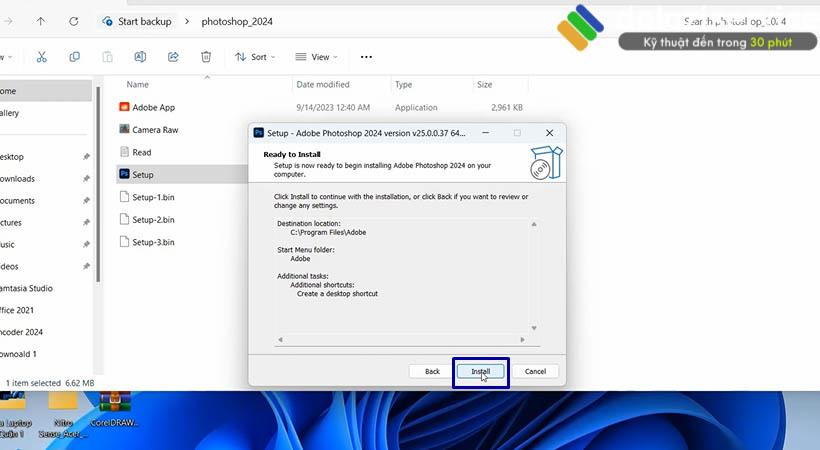This screenshot has height=450, width=820.
Task: Close the Setup dialog window
Action: pyautogui.click(x=549, y=133)
